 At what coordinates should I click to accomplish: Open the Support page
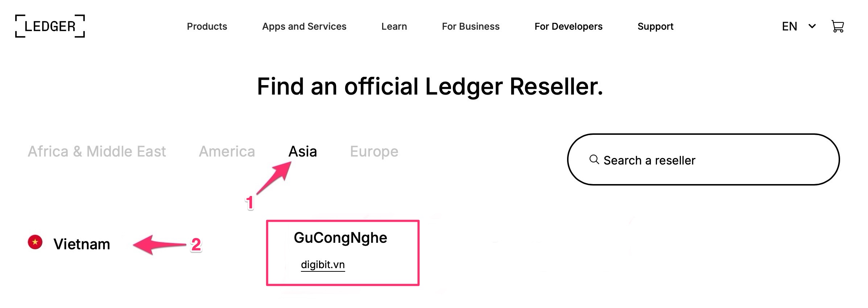tap(656, 26)
